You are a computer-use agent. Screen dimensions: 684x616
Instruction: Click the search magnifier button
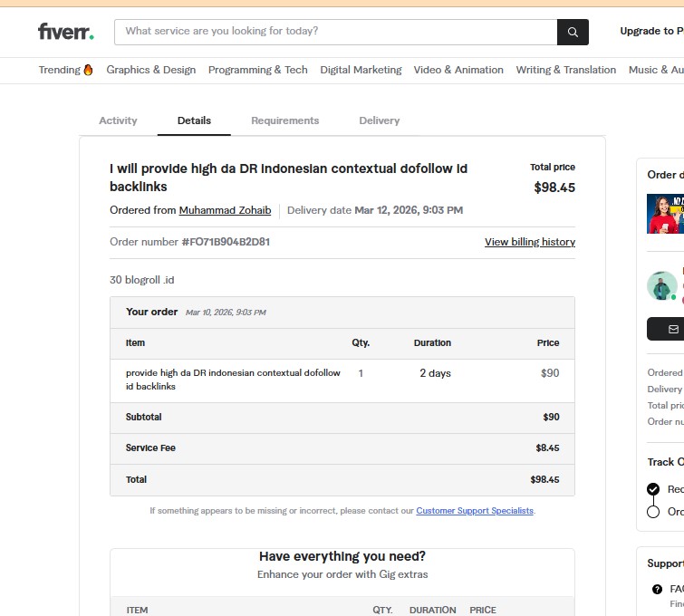[573, 32]
